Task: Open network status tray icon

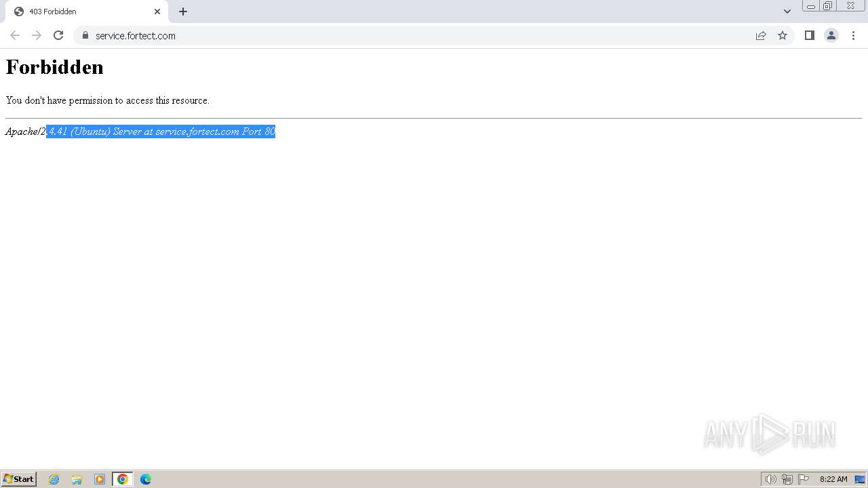Action: 787,479
